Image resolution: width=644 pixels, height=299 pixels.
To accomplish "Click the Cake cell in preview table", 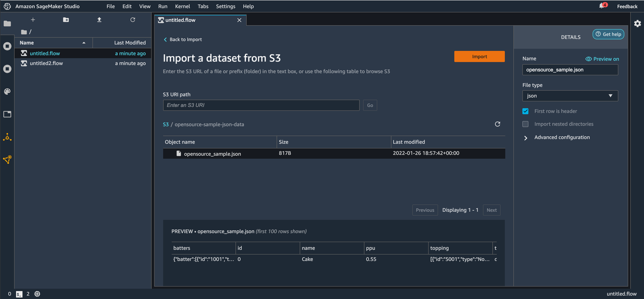I will [x=307, y=259].
